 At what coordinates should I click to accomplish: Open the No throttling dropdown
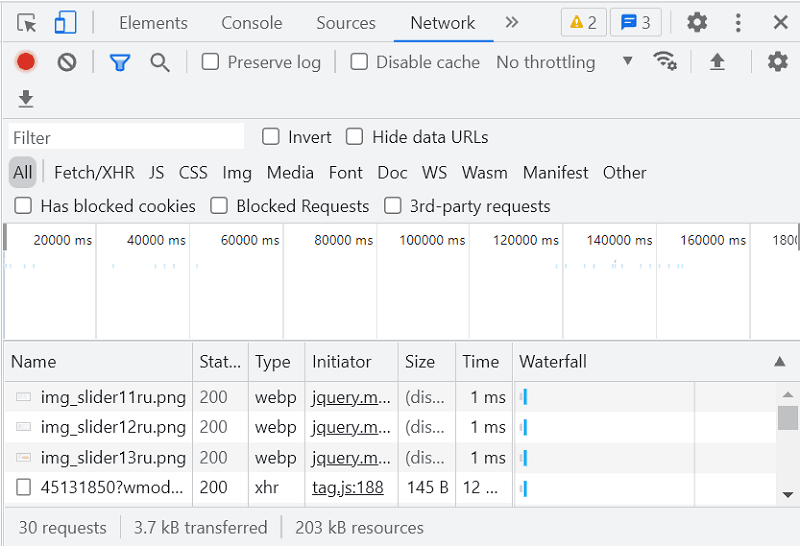tap(565, 62)
